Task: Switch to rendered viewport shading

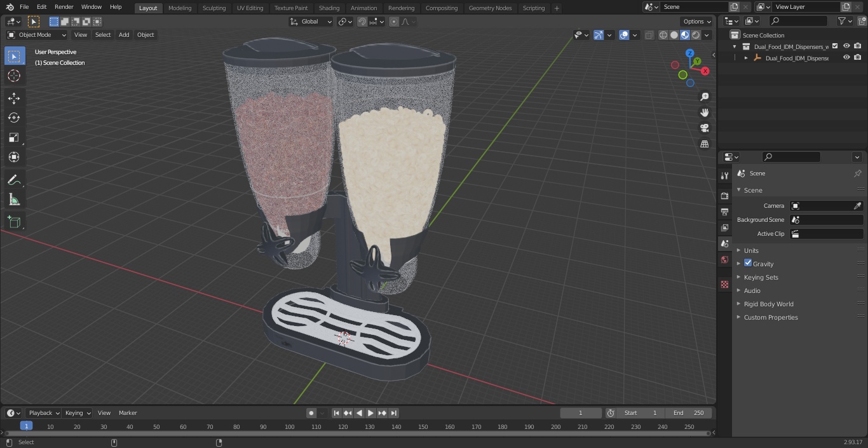Action: pyautogui.click(x=696, y=35)
